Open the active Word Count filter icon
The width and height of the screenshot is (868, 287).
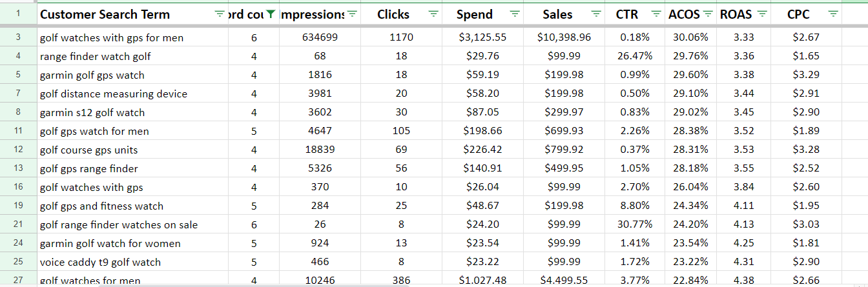271,14
